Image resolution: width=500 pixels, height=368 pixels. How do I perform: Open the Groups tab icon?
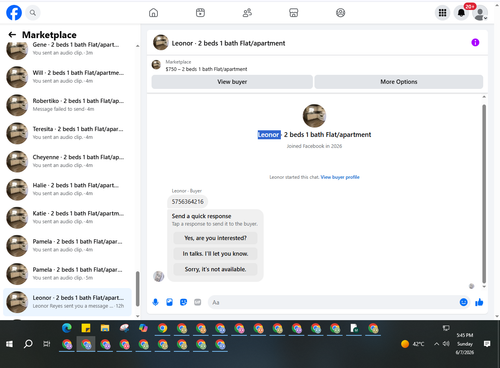[340, 13]
